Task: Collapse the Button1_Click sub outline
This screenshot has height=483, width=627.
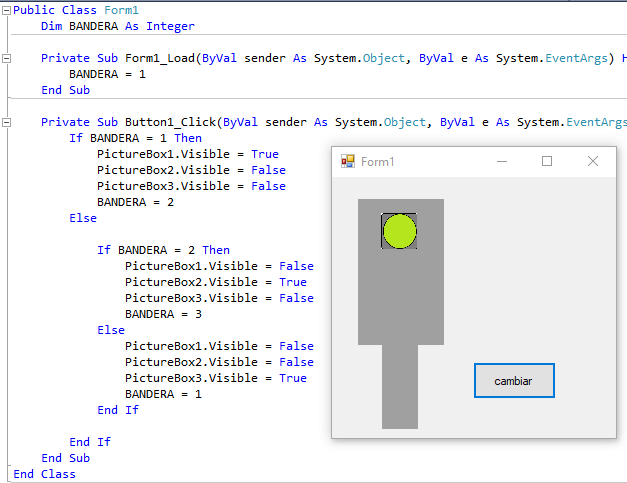Action: [x=6, y=123]
